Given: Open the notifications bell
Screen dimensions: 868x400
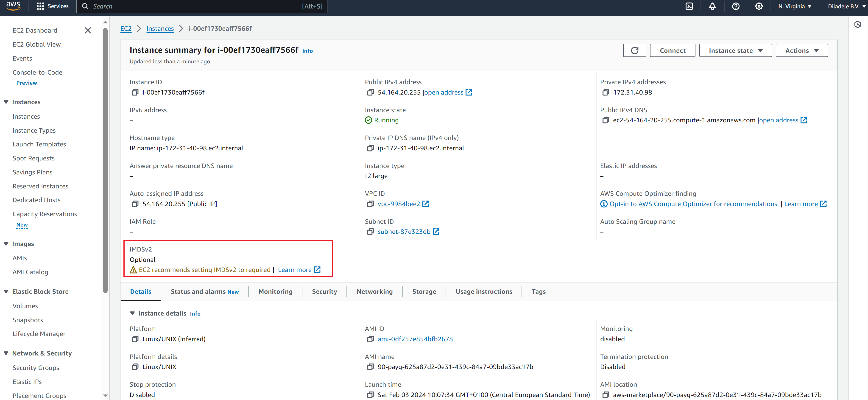Looking at the screenshot, I should [x=712, y=6].
